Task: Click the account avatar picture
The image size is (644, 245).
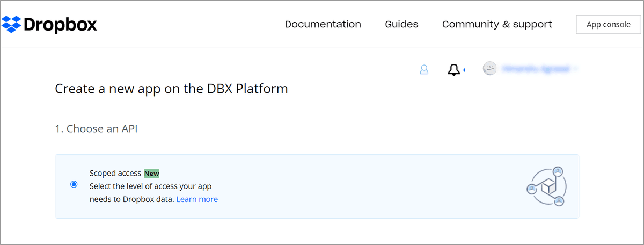Action: [489, 69]
